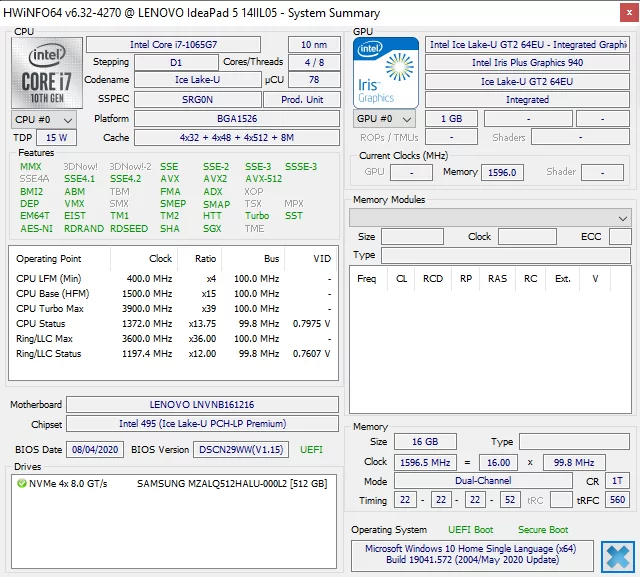Click the 10 nm process field
The height and width of the screenshot is (577, 640).
[x=314, y=44]
